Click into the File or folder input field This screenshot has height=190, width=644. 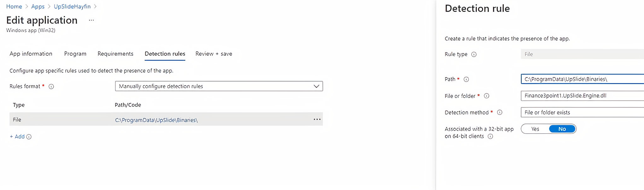(x=582, y=96)
